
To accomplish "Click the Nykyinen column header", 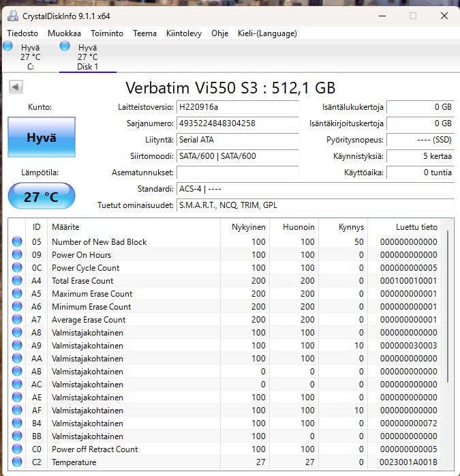I will (245, 227).
